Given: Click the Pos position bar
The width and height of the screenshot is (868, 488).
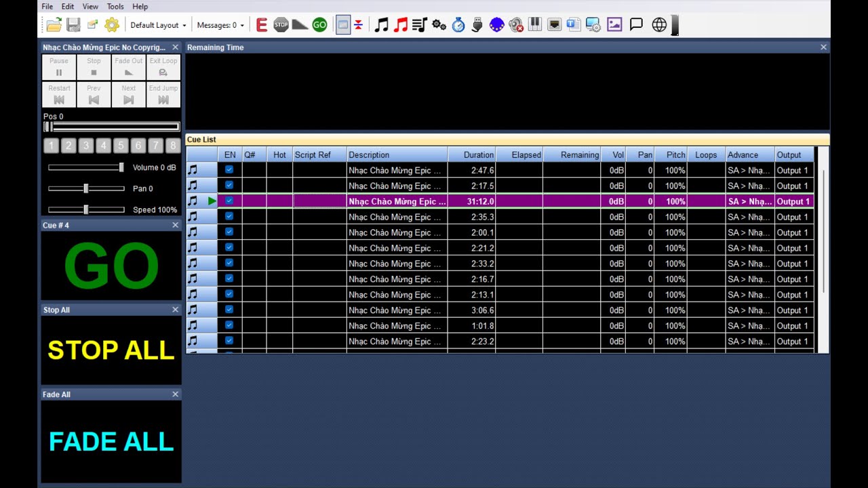Looking at the screenshot, I should point(111,127).
